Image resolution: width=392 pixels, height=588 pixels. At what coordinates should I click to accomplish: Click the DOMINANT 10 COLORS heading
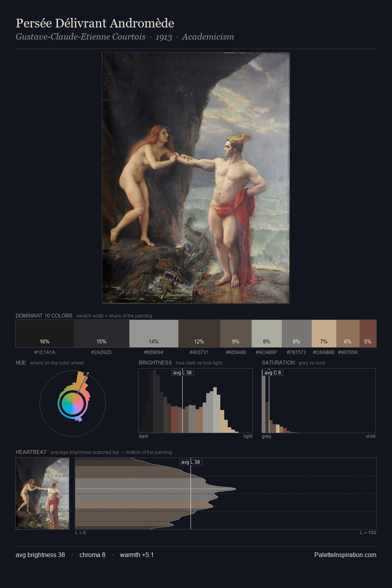pos(44,316)
